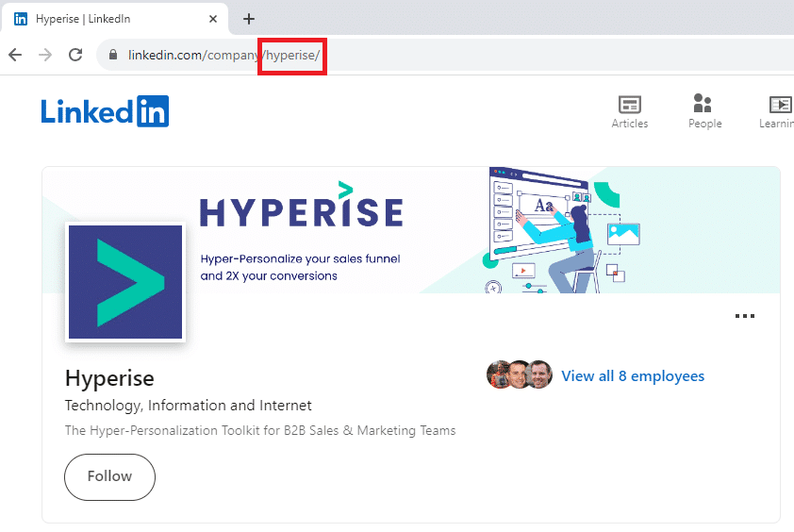Open the People navigation icon
The width and height of the screenshot is (794, 532).
pyautogui.click(x=703, y=111)
